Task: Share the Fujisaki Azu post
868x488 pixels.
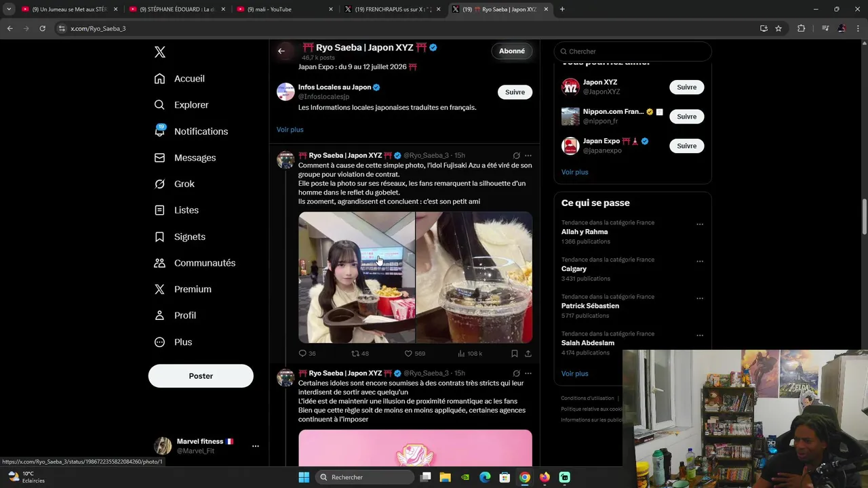Action: click(x=528, y=354)
